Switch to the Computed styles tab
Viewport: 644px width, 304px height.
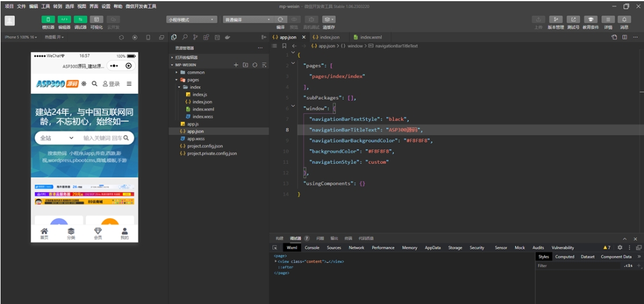coord(565,257)
